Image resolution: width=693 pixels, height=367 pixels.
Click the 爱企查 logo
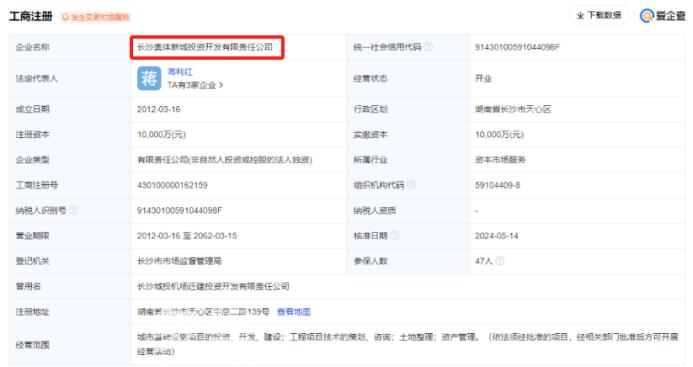(x=663, y=16)
